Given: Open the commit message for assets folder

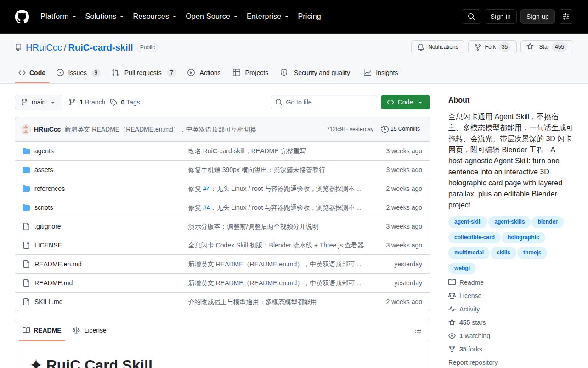Looking at the screenshot, I should [256, 170].
